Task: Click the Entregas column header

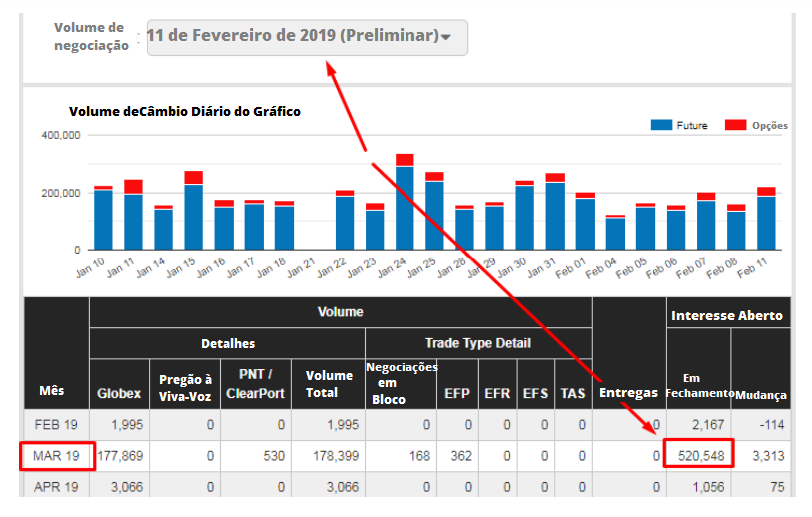Action: tap(628, 393)
